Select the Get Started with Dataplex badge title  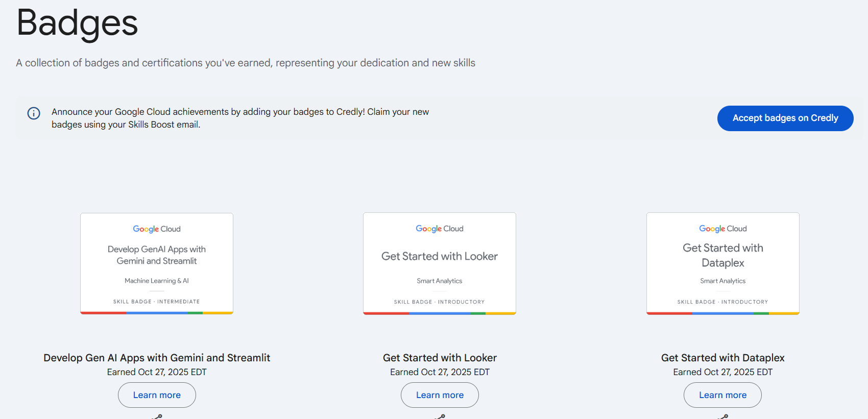tap(722, 358)
